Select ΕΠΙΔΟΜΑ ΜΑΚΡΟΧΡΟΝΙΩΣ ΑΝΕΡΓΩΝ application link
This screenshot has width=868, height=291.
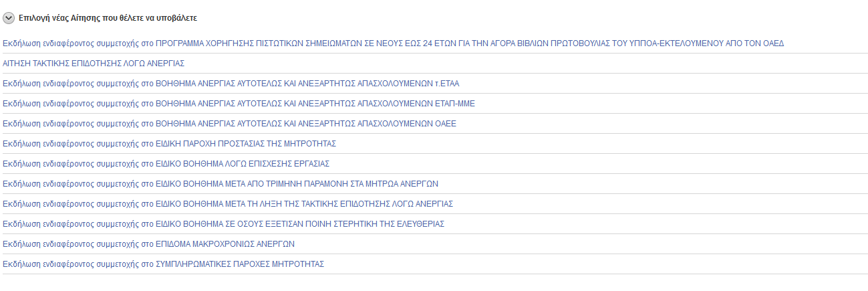coord(148,244)
